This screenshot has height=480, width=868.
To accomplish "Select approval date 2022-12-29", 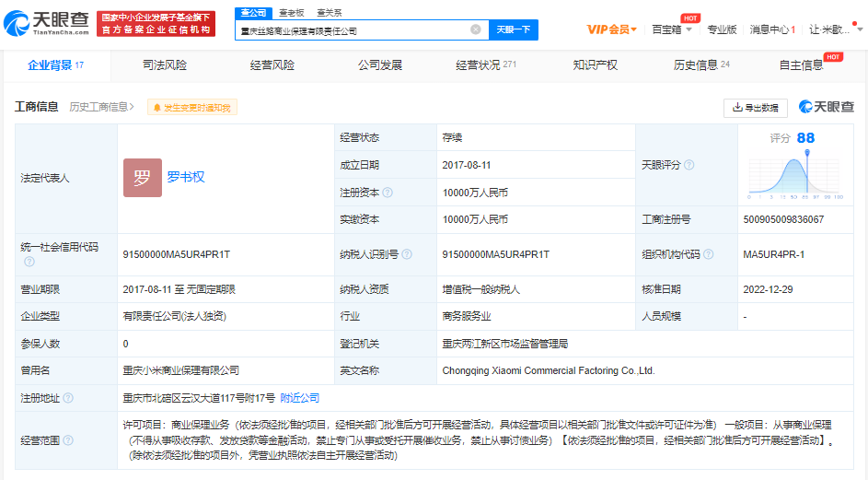I will [x=768, y=289].
